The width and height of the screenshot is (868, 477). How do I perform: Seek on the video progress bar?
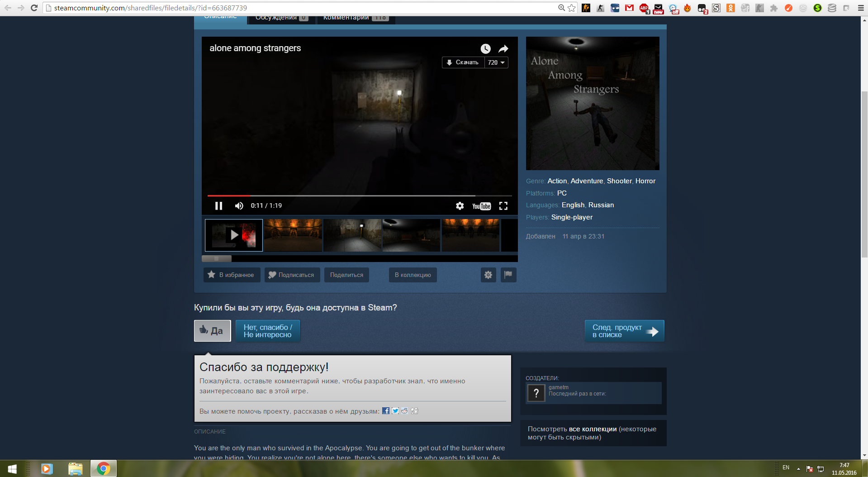pyautogui.click(x=360, y=196)
